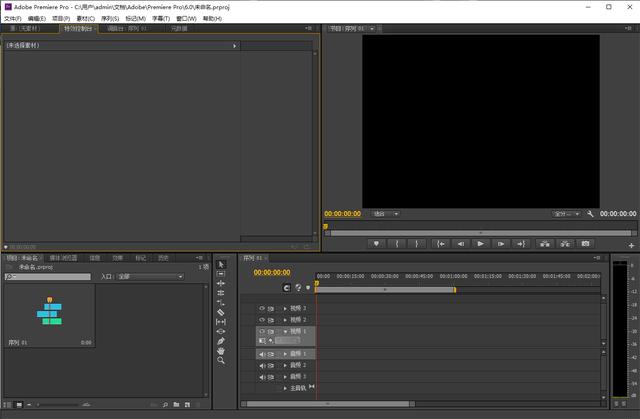Screen dimensions: 640x419
Task: Mute the Audio 2 track speaker toggle
Action: click(x=262, y=365)
